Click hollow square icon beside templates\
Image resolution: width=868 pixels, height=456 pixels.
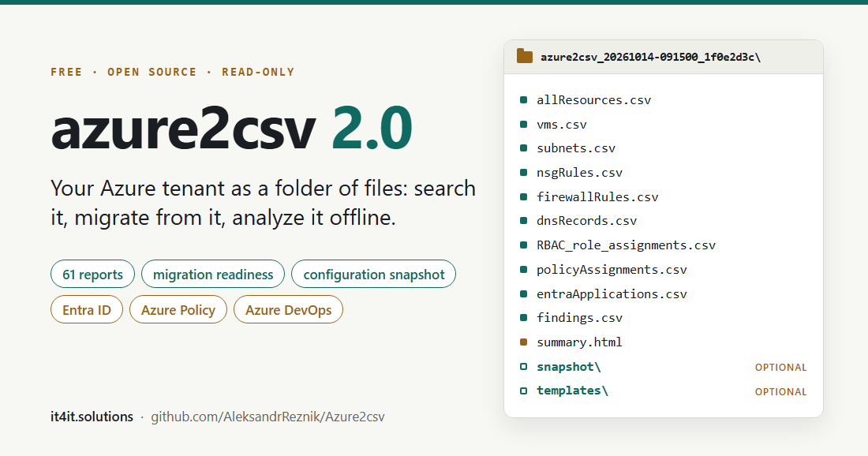tap(524, 391)
